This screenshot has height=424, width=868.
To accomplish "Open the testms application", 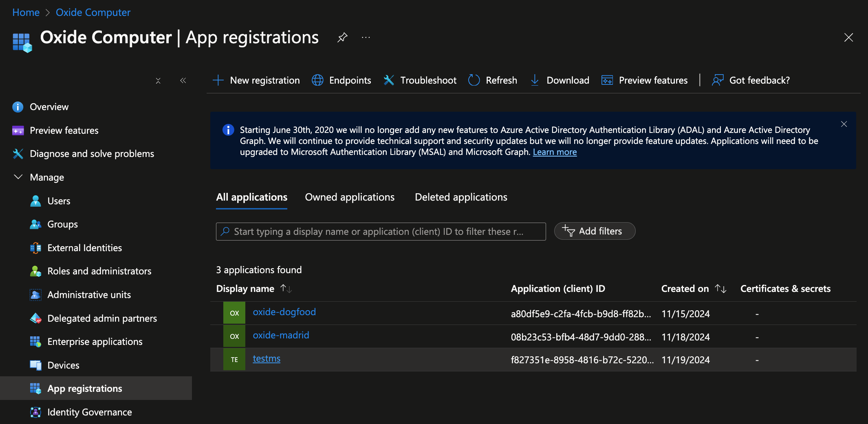I will pos(267,359).
